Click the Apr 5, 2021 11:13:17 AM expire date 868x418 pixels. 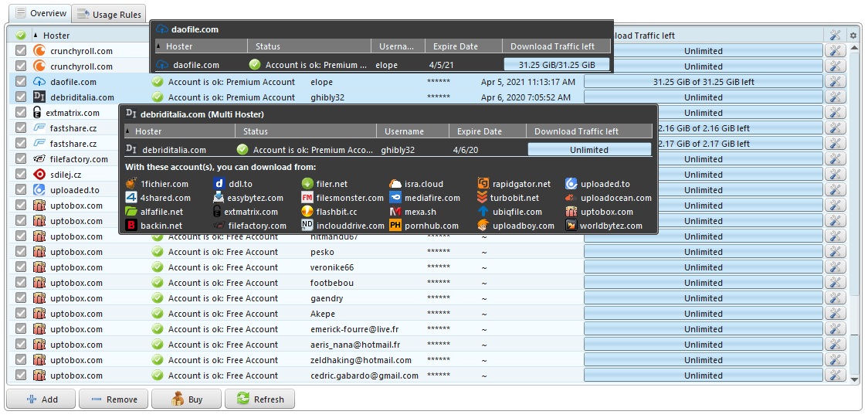click(527, 82)
